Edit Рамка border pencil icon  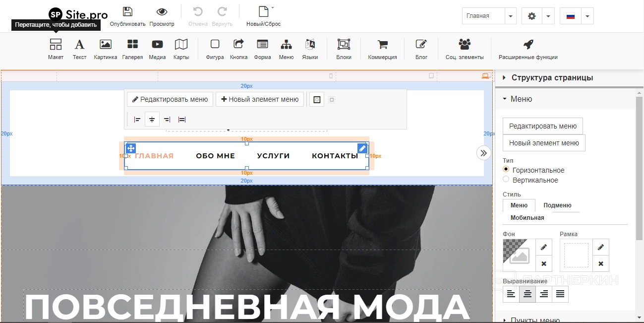coord(601,247)
